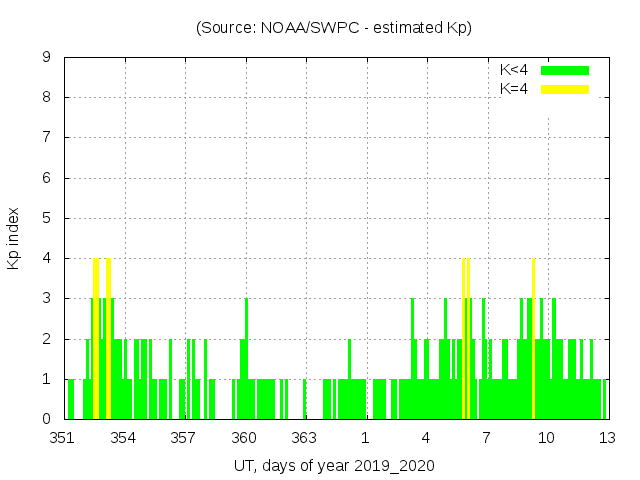640x480 pixels.
Task: Click the 10 tick on the x-axis
Action: [546, 438]
